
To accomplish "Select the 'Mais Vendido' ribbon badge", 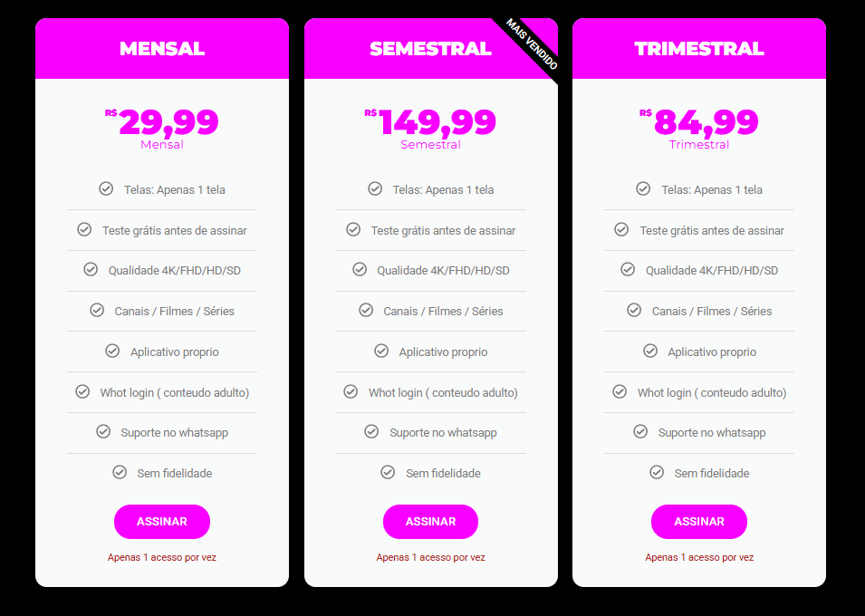I will click(x=532, y=43).
